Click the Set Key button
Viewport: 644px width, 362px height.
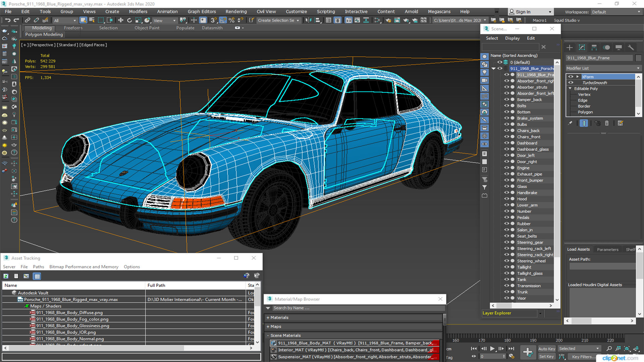(x=547, y=357)
